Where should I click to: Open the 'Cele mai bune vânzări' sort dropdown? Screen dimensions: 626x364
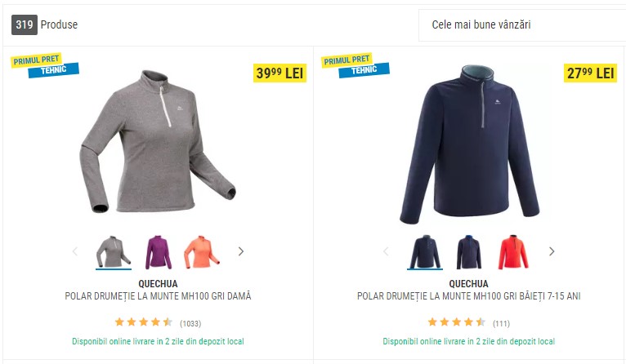coord(522,24)
